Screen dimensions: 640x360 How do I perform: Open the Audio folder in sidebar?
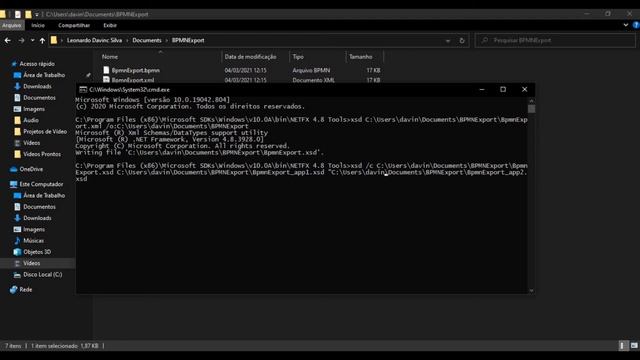pyautogui.click(x=31, y=120)
